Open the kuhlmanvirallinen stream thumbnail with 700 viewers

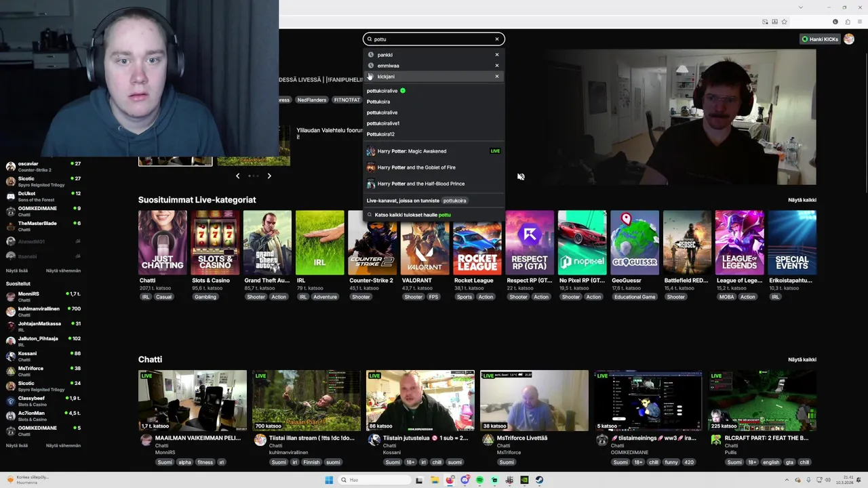point(307,401)
